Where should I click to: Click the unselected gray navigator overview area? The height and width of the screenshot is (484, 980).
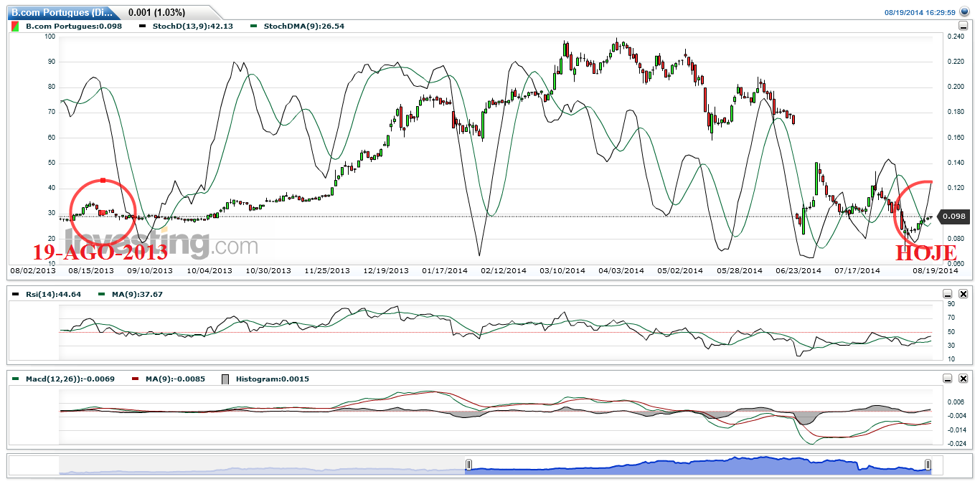tap(258, 467)
